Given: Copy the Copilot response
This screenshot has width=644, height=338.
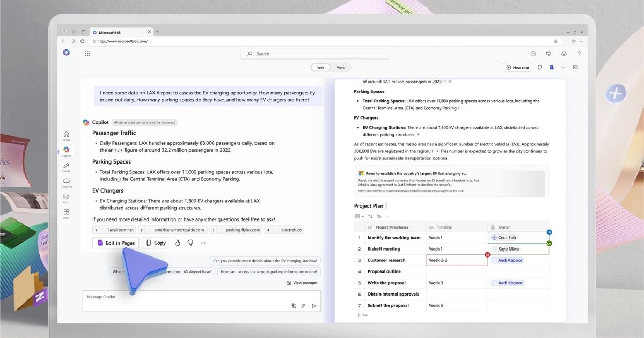Looking at the screenshot, I should tap(155, 243).
